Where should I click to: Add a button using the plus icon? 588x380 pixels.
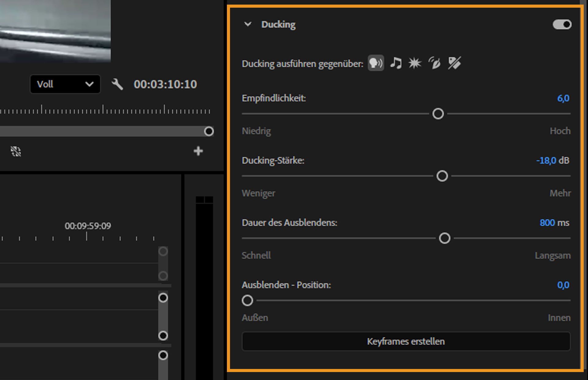[198, 151]
